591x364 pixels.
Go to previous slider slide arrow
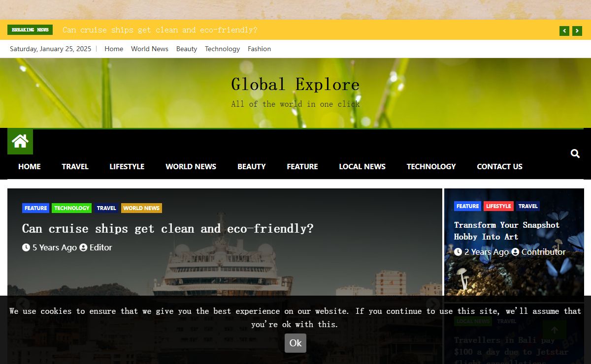23,305
